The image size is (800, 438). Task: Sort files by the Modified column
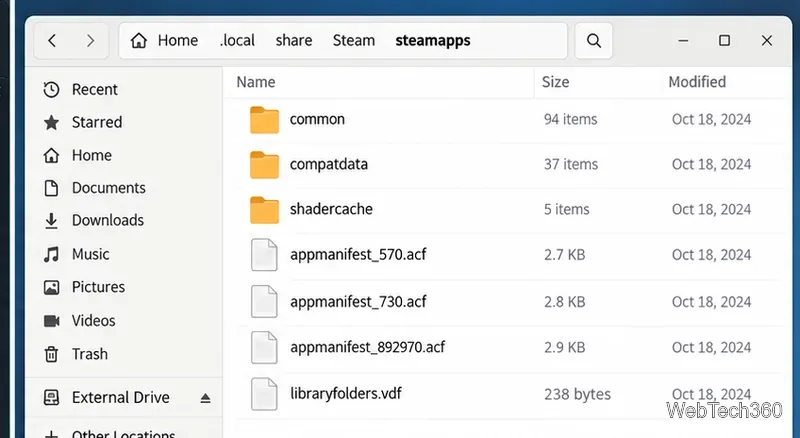697,82
